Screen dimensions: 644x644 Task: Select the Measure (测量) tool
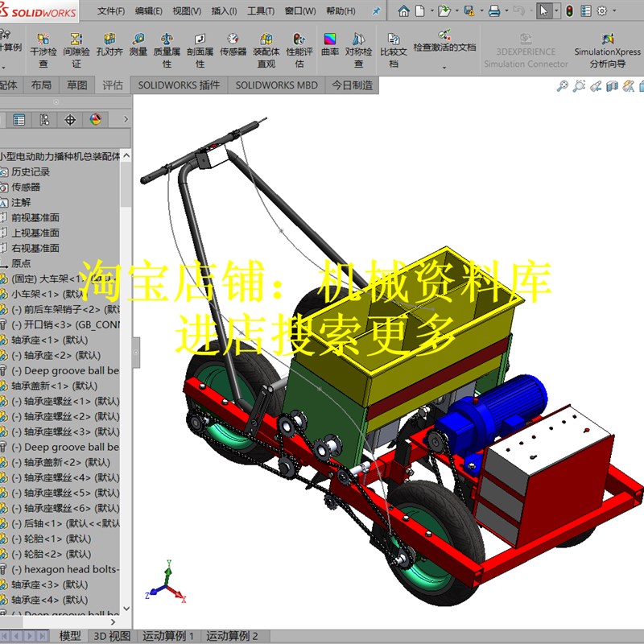point(138,45)
